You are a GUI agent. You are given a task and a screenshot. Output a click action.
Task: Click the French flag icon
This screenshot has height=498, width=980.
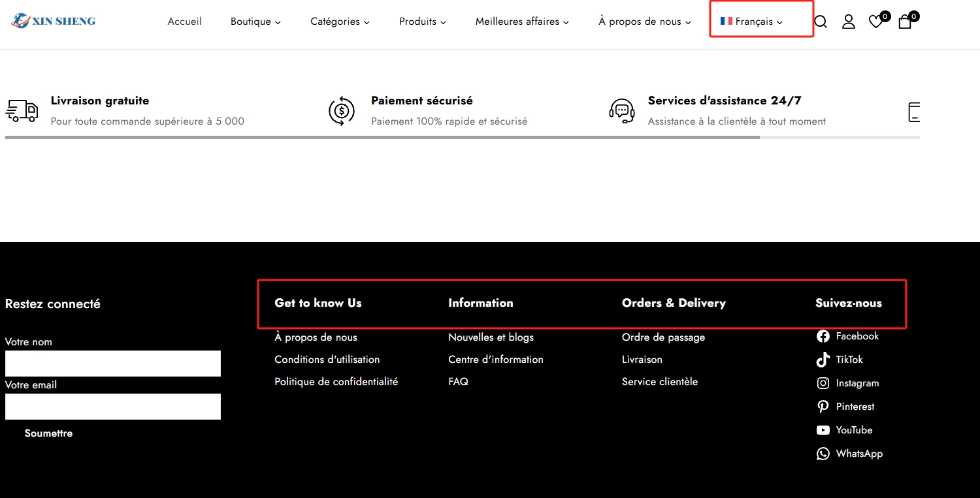726,22
